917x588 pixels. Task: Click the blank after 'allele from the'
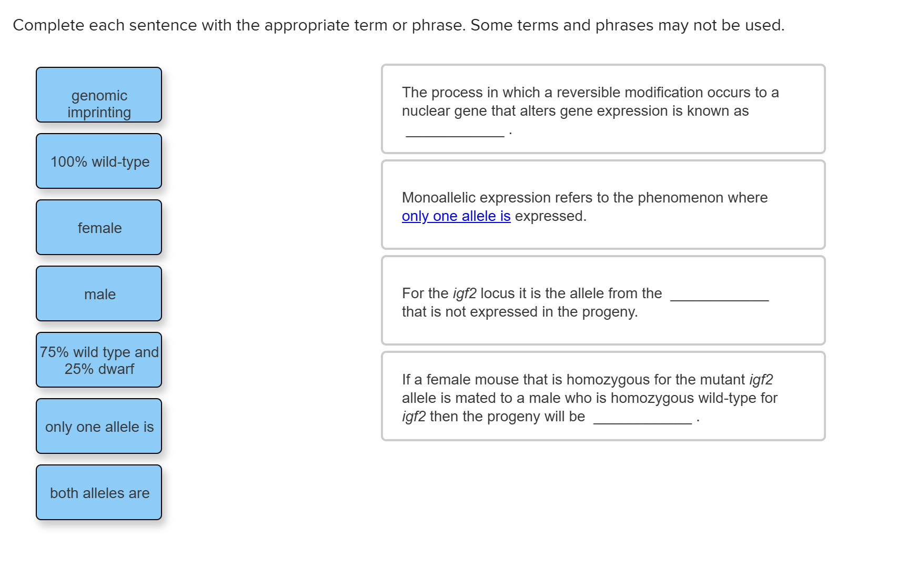click(x=719, y=298)
